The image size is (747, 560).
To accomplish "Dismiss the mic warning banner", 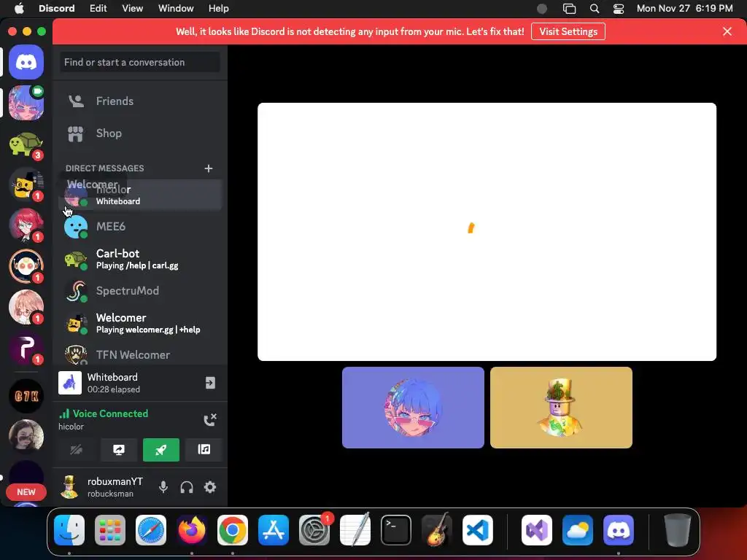I will click(x=727, y=31).
